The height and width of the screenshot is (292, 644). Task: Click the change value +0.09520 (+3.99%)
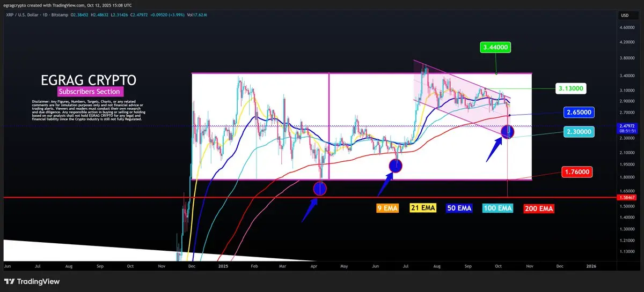click(x=169, y=14)
